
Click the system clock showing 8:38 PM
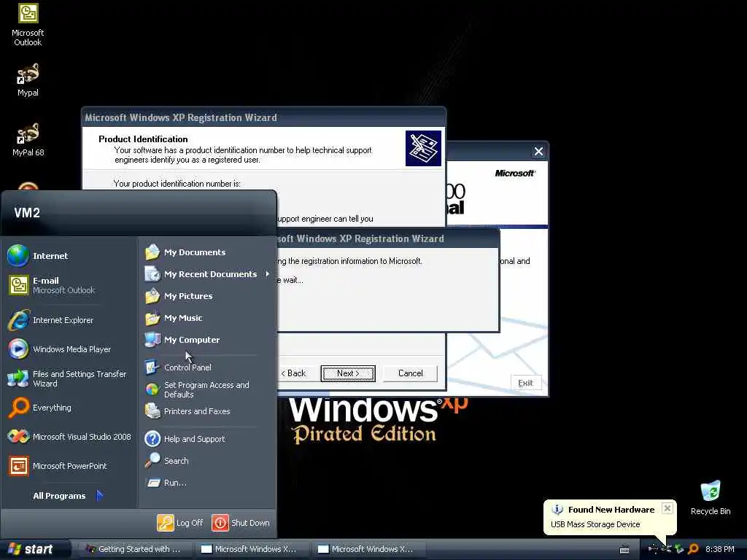tap(719, 549)
